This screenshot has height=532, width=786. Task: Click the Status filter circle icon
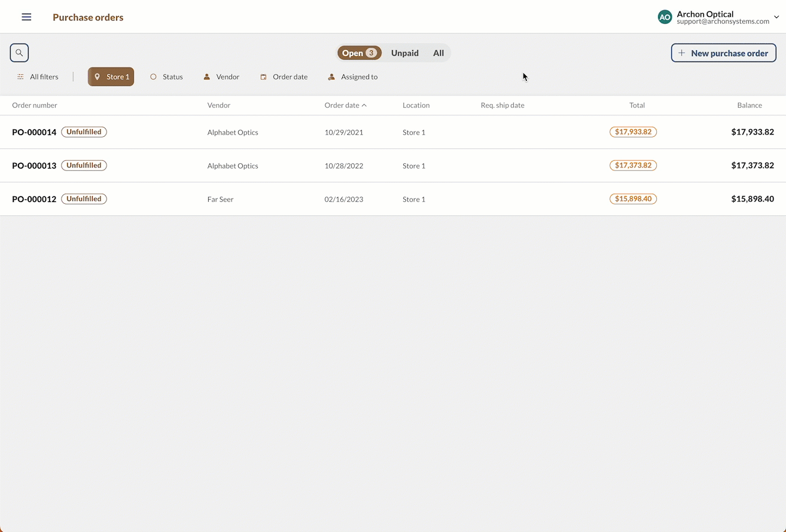click(x=153, y=77)
